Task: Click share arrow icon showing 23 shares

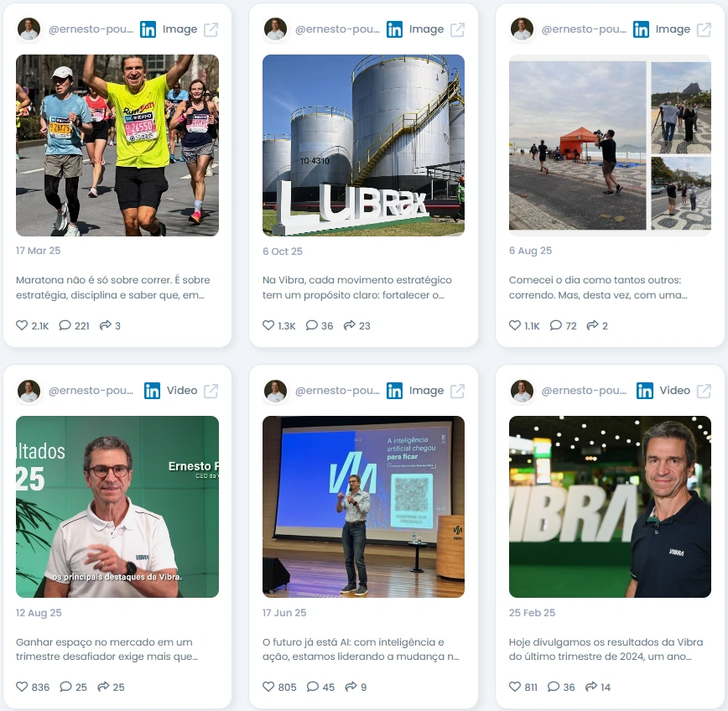Action: [x=350, y=325]
